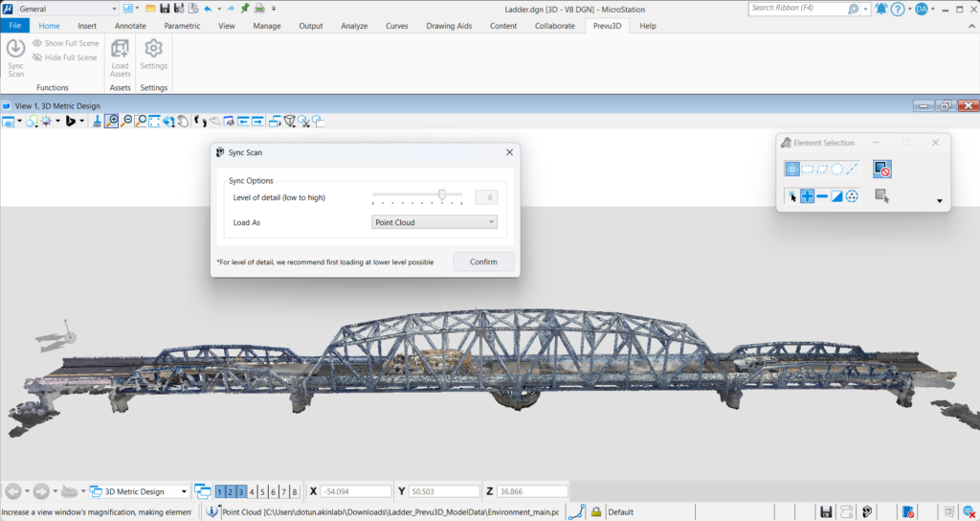Open the File menu tab

click(x=15, y=26)
